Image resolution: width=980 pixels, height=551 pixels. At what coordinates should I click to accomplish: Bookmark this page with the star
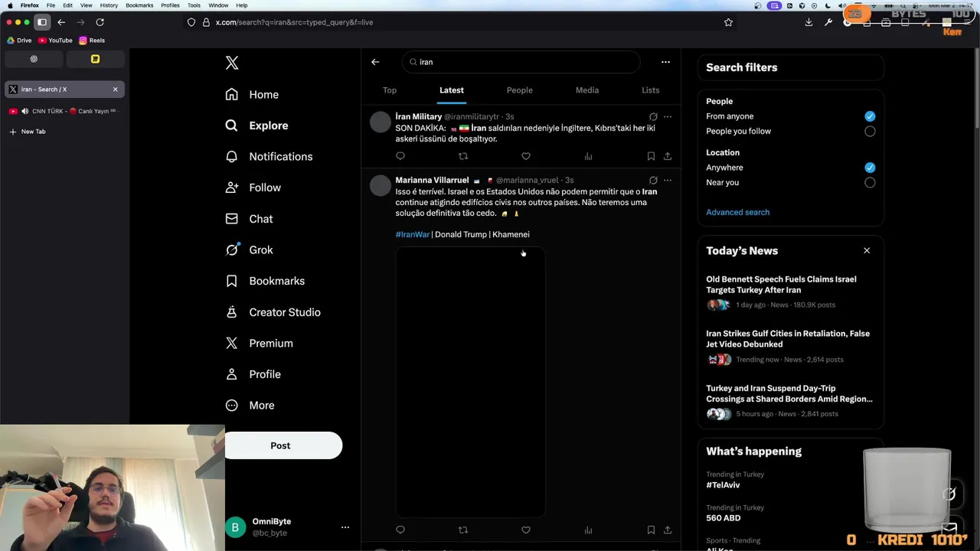(x=729, y=22)
